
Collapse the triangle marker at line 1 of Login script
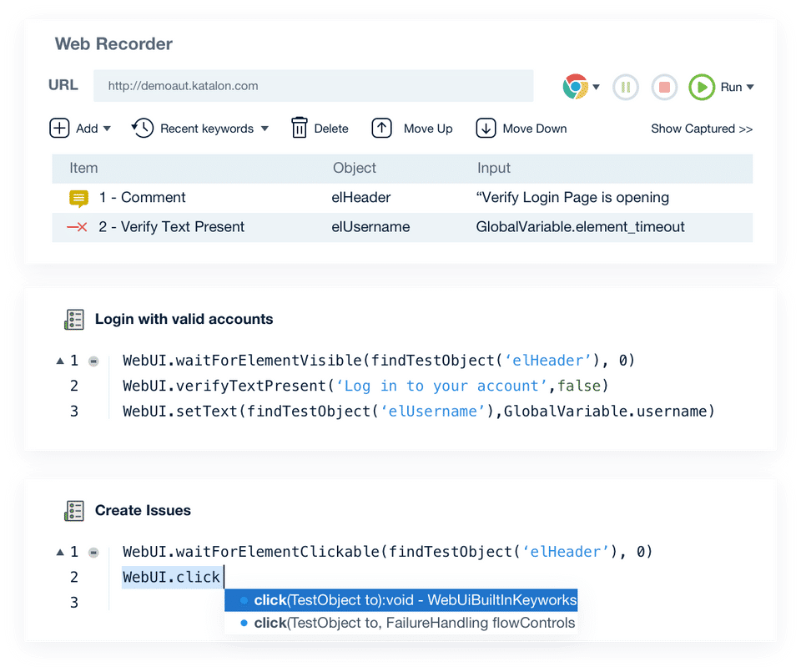coord(60,361)
